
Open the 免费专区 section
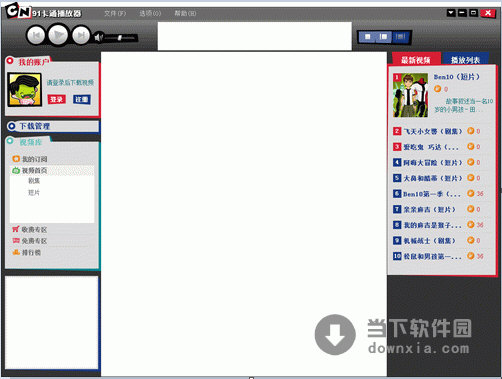pyautogui.click(x=34, y=241)
